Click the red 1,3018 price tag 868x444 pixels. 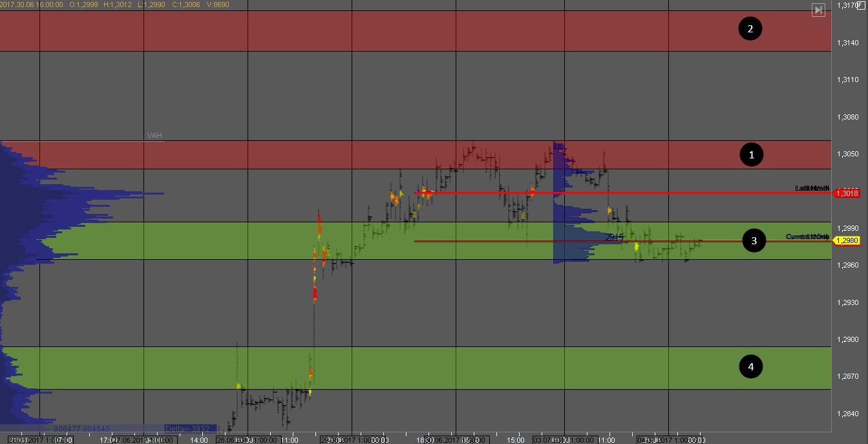847,193
